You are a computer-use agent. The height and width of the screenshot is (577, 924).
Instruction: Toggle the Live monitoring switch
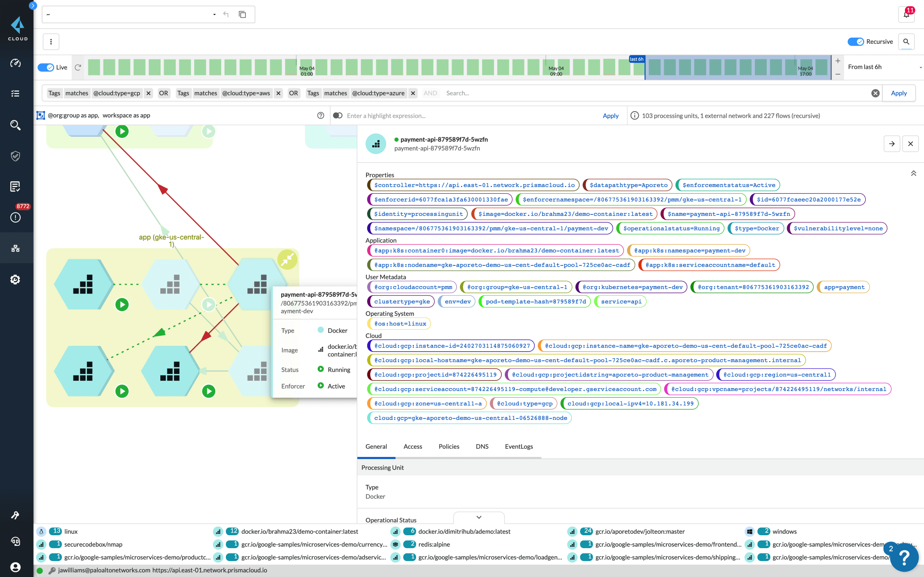(46, 67)
